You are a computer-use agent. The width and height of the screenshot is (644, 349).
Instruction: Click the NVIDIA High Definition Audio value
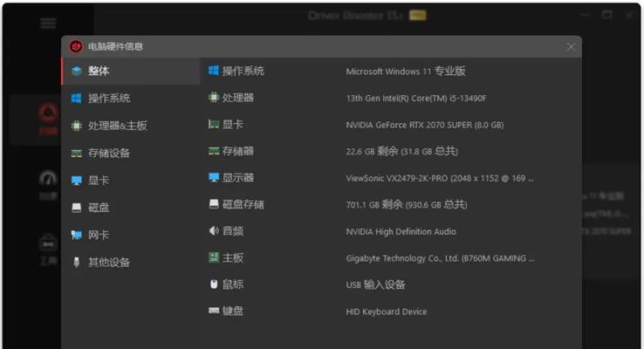[401, 231]
